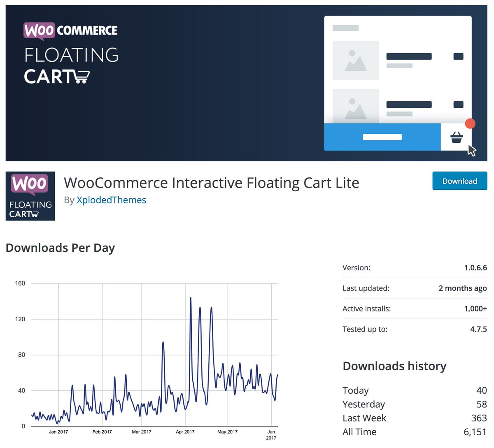Click the Downloads history heading

point(394,366)
